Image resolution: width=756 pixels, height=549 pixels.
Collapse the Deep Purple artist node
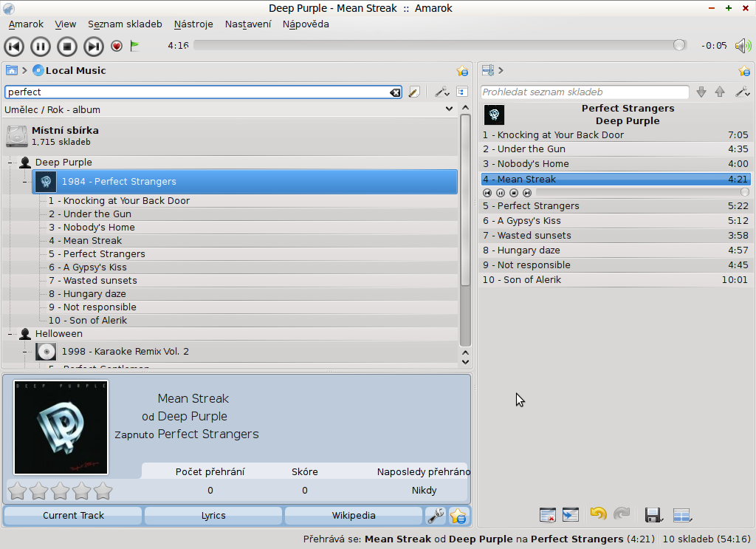tap(10, 163)
